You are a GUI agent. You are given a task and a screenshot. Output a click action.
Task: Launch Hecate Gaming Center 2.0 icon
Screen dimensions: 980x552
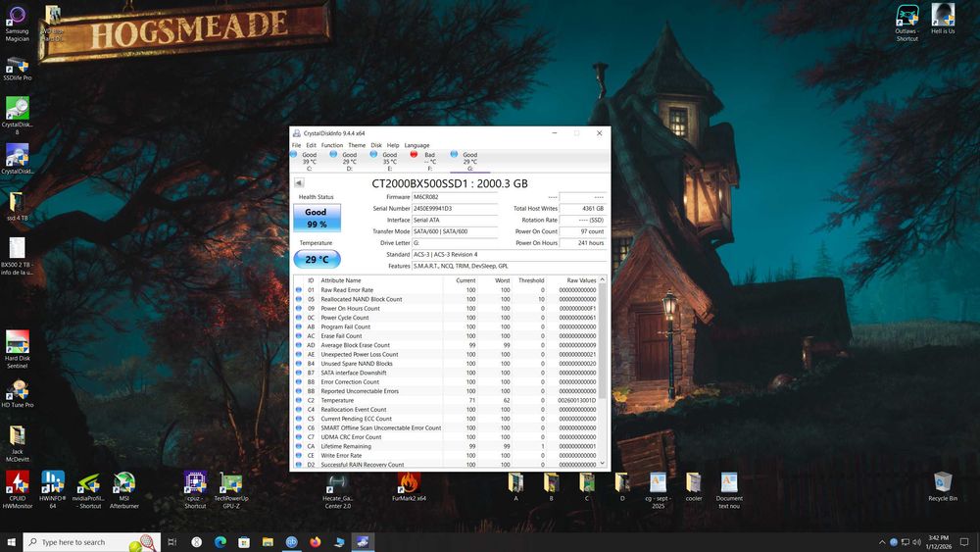(x=337, y=491)
